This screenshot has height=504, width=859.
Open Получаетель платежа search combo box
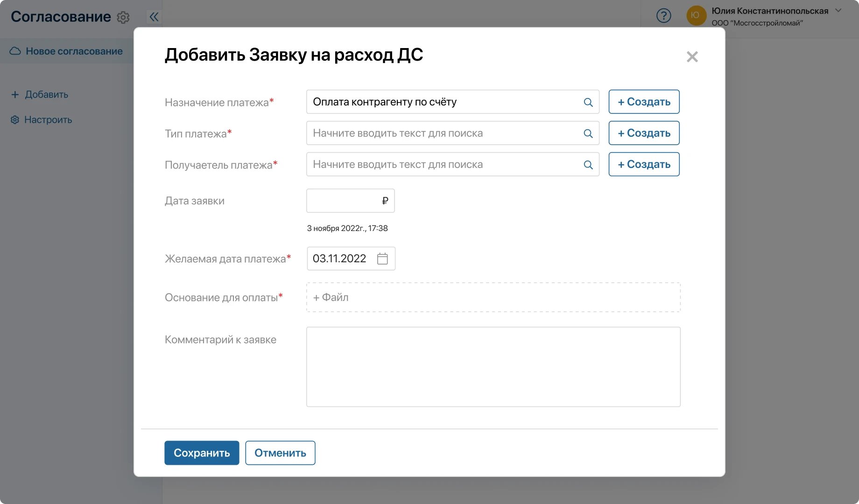coord(444,165)
